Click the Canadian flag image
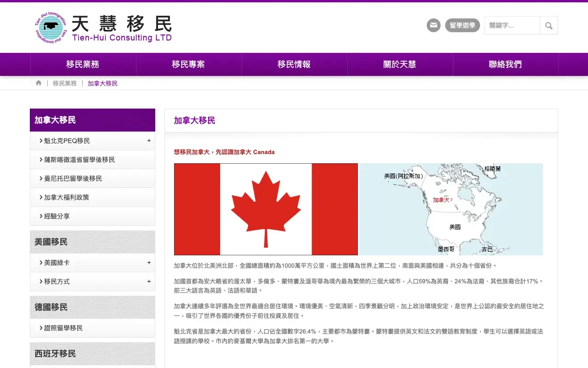 pos(266,209)
